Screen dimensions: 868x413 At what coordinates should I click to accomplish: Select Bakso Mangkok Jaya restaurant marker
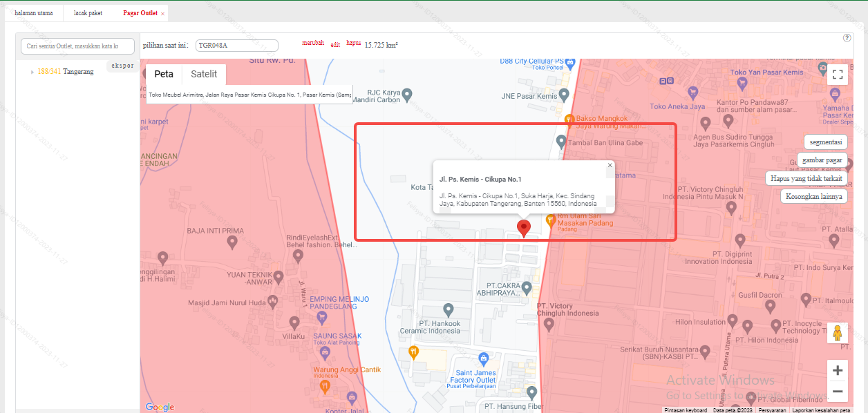(x=569, y=119)
